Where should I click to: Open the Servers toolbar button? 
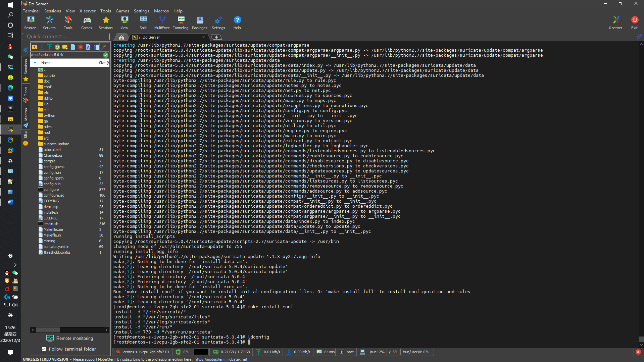pos(49,23)
